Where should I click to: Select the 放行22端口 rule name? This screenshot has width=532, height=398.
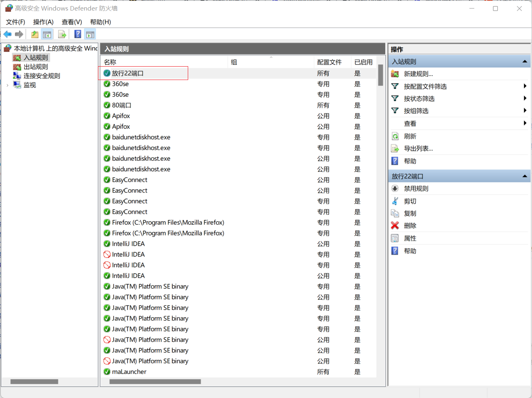click(x=128, y=73)
